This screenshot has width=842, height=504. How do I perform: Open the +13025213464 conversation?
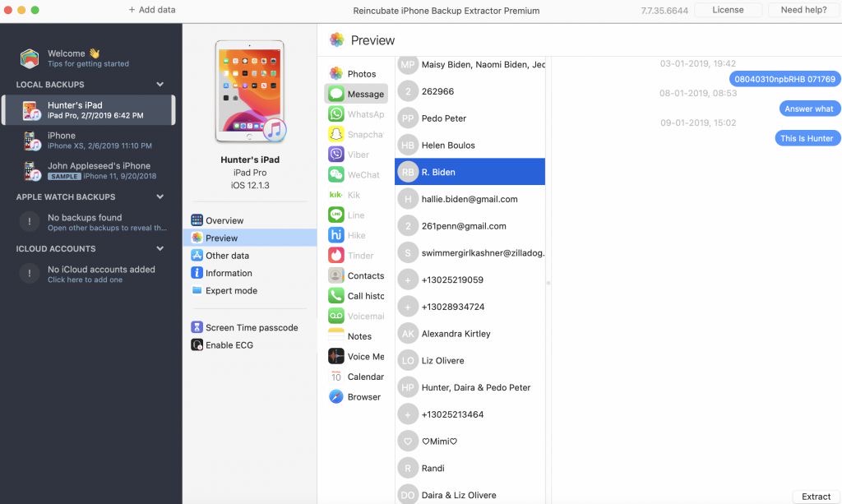coord(470,414)
